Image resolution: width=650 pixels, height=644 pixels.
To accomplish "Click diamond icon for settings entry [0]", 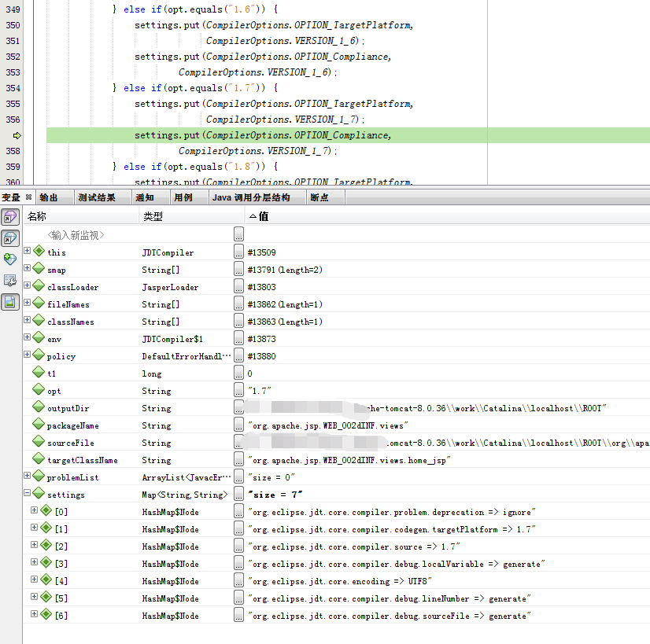I will 46,510.
